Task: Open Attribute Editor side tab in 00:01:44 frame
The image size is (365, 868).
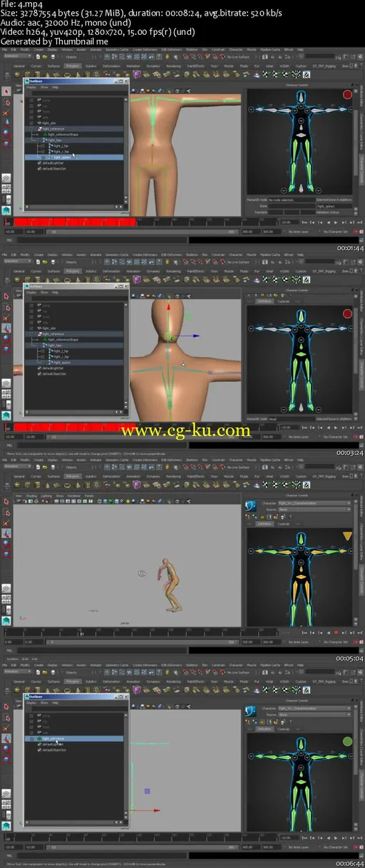Action: click(x=361, y=96)
